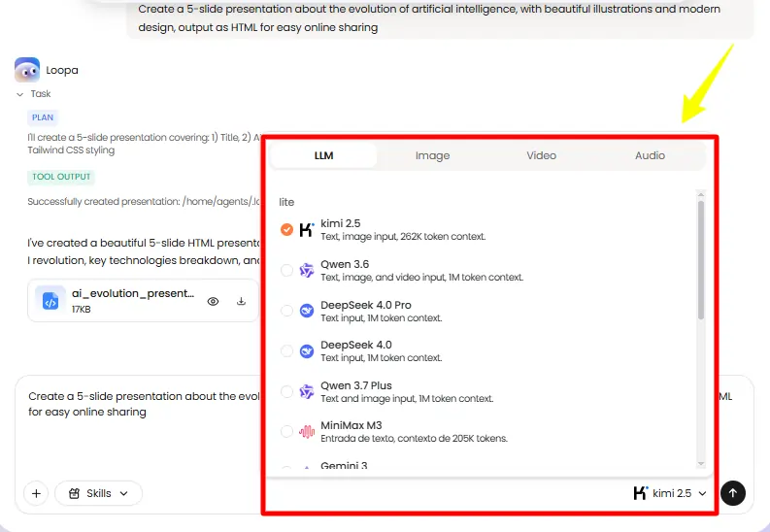
Task: Open the kimi 2.5 model selector dropdown
Action: (x=670, y=493)
